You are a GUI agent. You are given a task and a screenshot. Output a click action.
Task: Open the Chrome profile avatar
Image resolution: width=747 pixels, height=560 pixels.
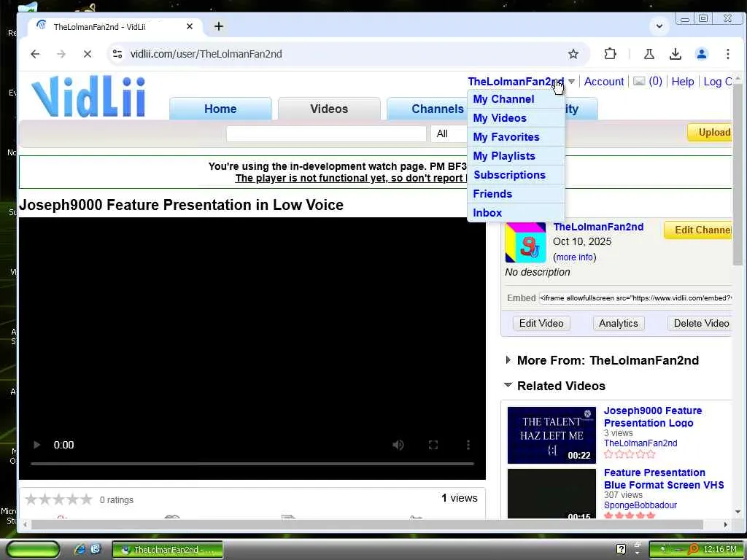point(702,54)
